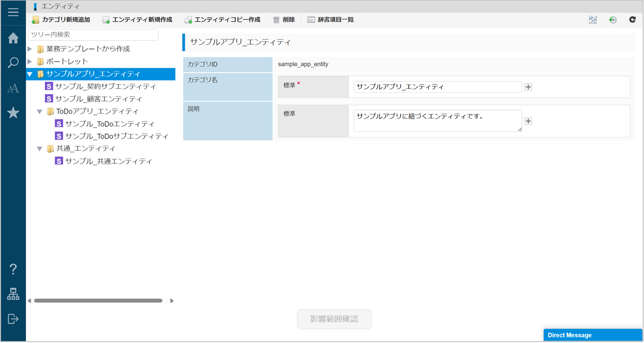Screen dimensions: 644x343
Task: Go to Home via sidebar icon
Action: (x=13, y=38)
